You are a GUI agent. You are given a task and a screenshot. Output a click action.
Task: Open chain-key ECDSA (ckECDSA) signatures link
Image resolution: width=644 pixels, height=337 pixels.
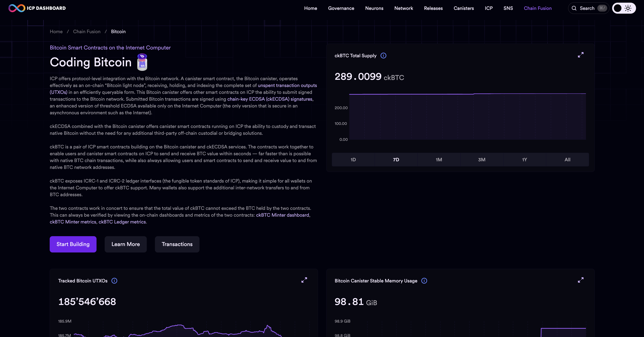click(x=270, y=99)
